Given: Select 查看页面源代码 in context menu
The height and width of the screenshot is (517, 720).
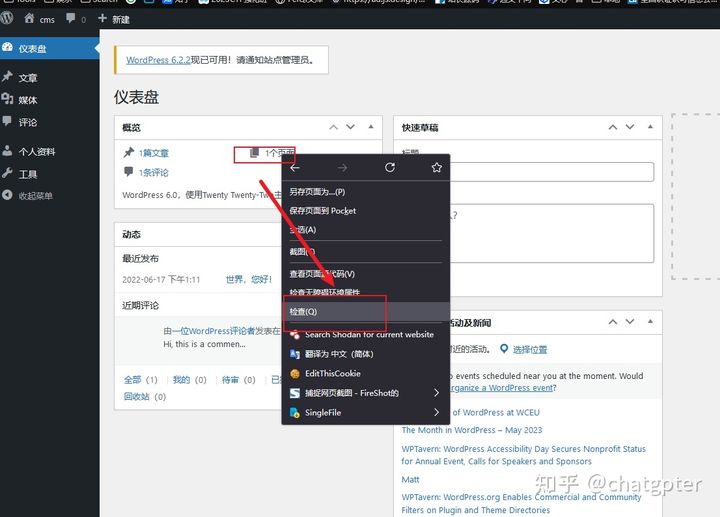Looking at the screenshot, I should pyautogui.click(x=366, y=274).
